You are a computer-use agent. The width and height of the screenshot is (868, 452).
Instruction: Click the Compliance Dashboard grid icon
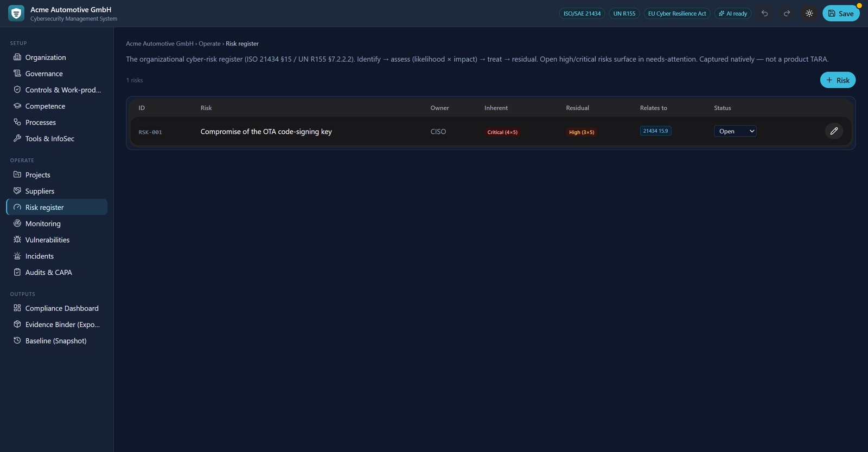[x=17, y=308]
